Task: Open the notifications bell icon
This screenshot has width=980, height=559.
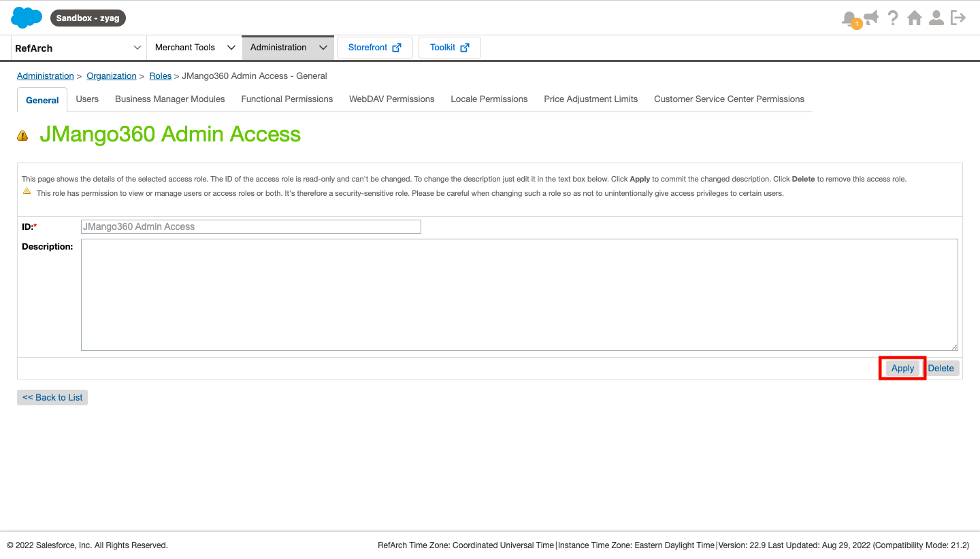Action: (x=849, y=18)
